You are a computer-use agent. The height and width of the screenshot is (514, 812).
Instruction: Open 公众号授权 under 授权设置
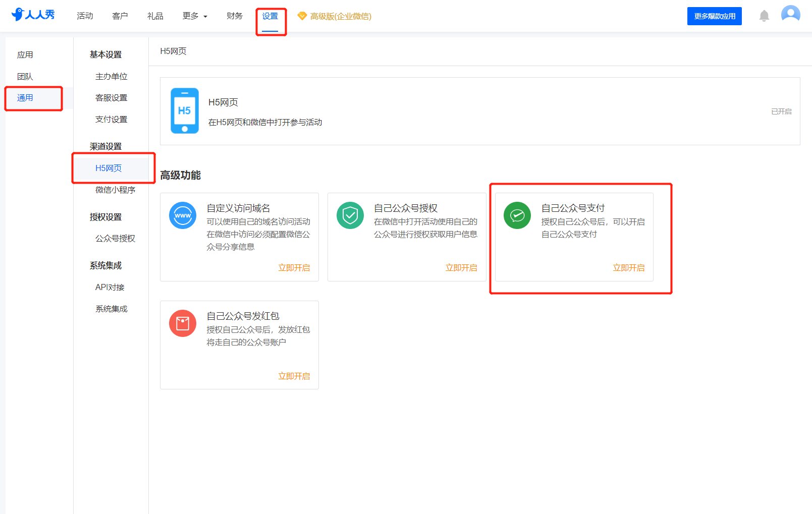[x=116, y=238]
